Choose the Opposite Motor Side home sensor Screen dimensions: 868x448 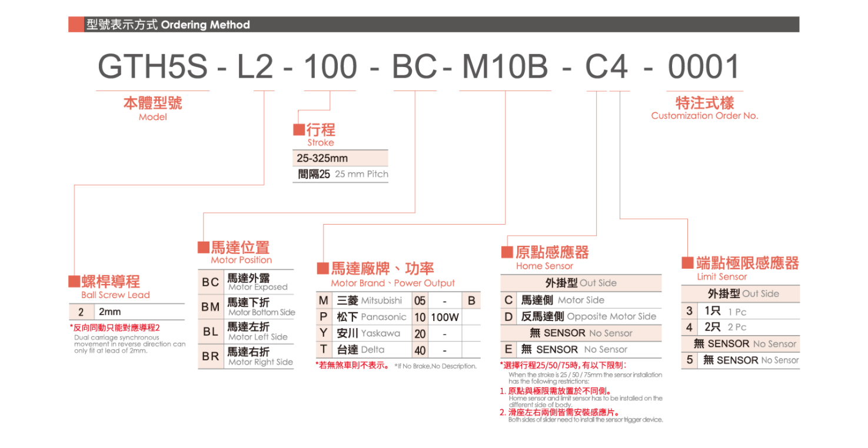(588, 316)
